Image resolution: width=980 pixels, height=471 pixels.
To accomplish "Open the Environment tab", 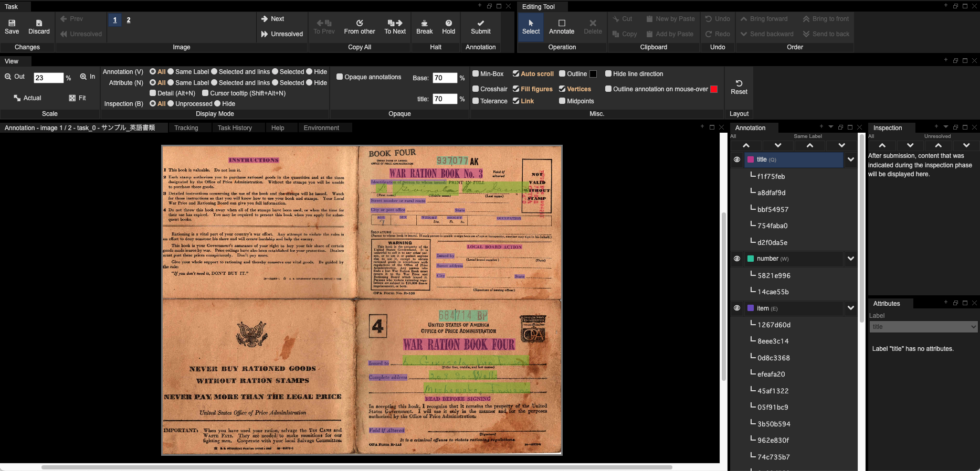I will pyautogui.click(x=321, y=128).
